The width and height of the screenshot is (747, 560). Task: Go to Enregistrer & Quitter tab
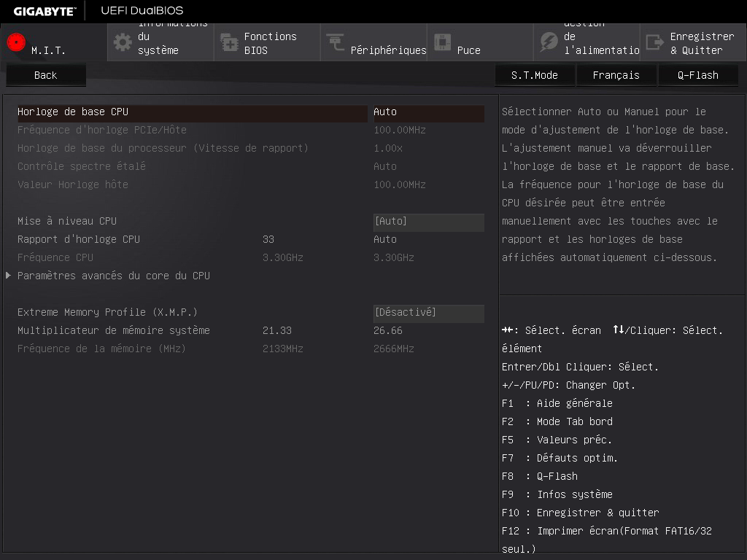tap(694, 42)
